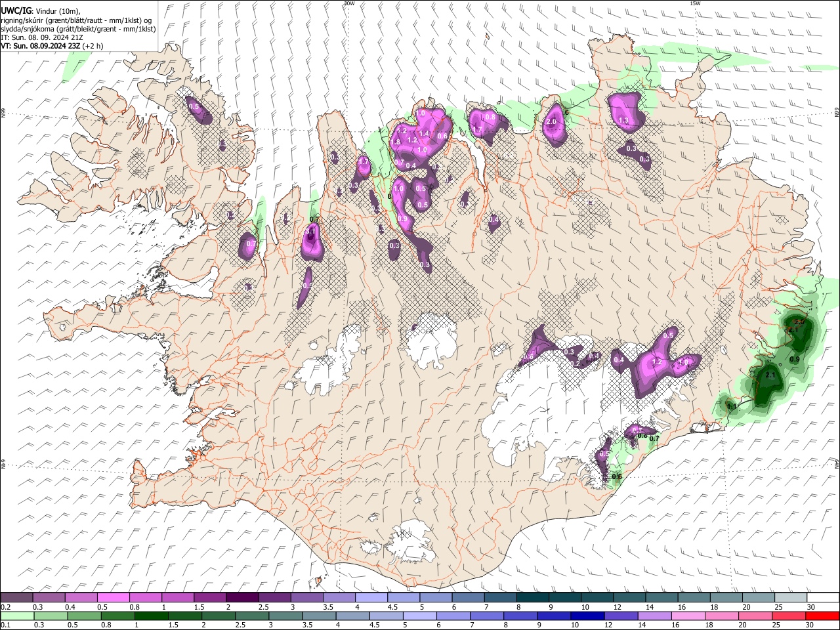Click the light pink rain swatch at 16
Viewport: 840px width, 630px height.
click(x=688, y=616)
